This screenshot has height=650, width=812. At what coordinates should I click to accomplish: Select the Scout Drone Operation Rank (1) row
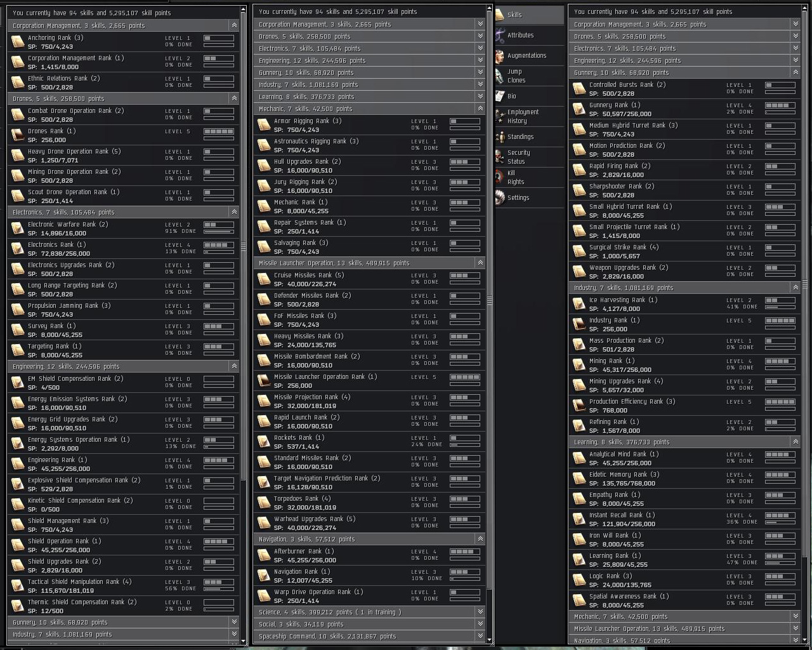click(x=124, y=196)
